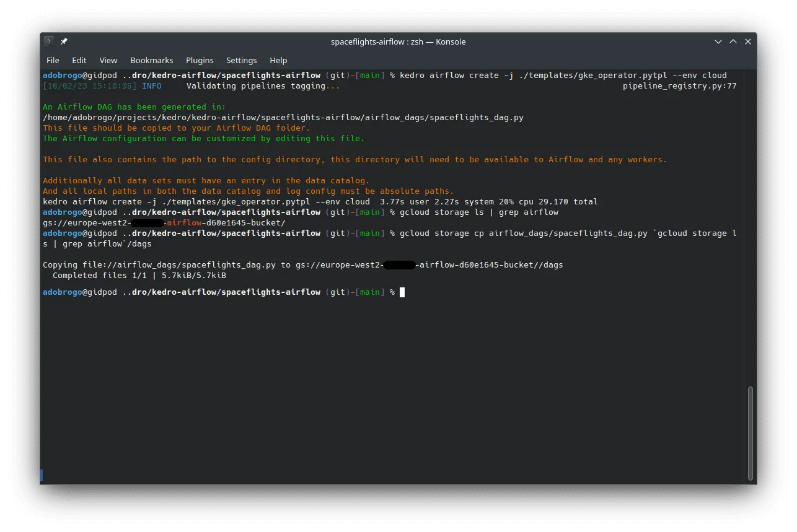Click the window title 'spaceflights-airflow : zsh — Konsole'

pos(398,41)
